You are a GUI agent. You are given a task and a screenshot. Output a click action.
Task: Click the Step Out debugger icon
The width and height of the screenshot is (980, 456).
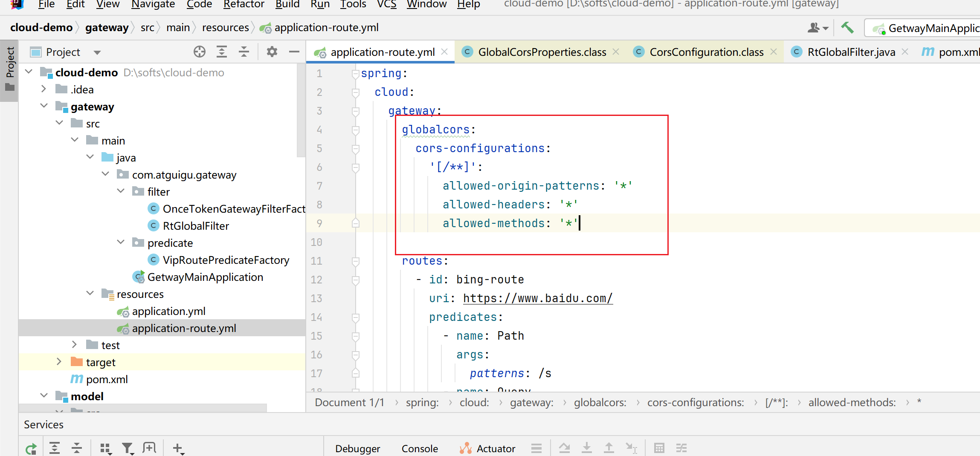tap(609, 448)
